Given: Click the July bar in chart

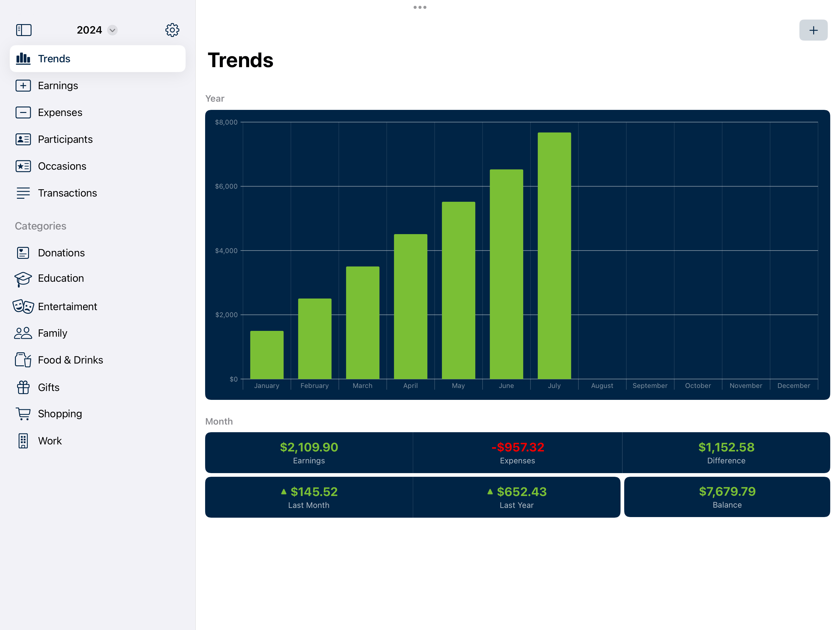Looking at the screenshot, I should pos(554,255).
